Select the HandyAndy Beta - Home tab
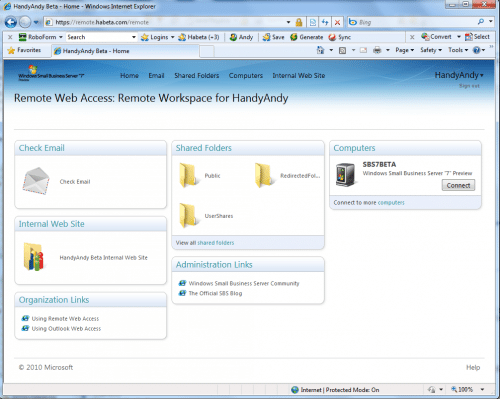This screenshot has width=500, height=399. pyautogui.click(x=126, y=51)
